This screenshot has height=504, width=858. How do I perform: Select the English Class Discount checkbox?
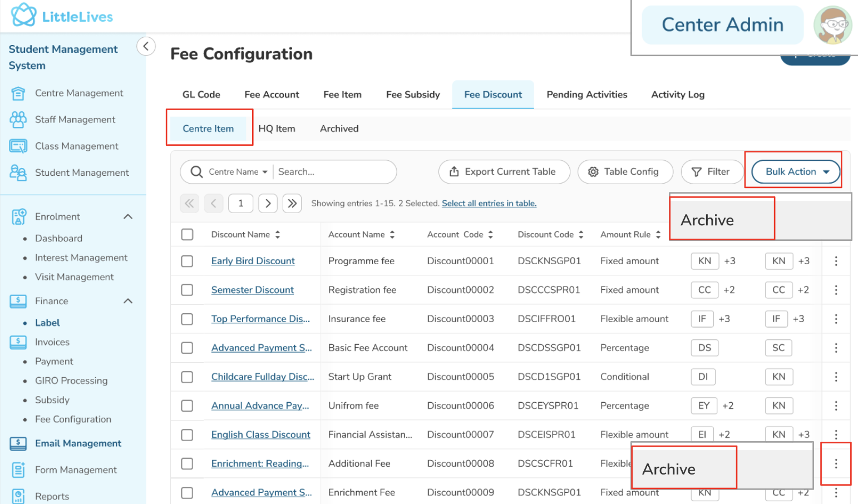(x=188, y=434)
